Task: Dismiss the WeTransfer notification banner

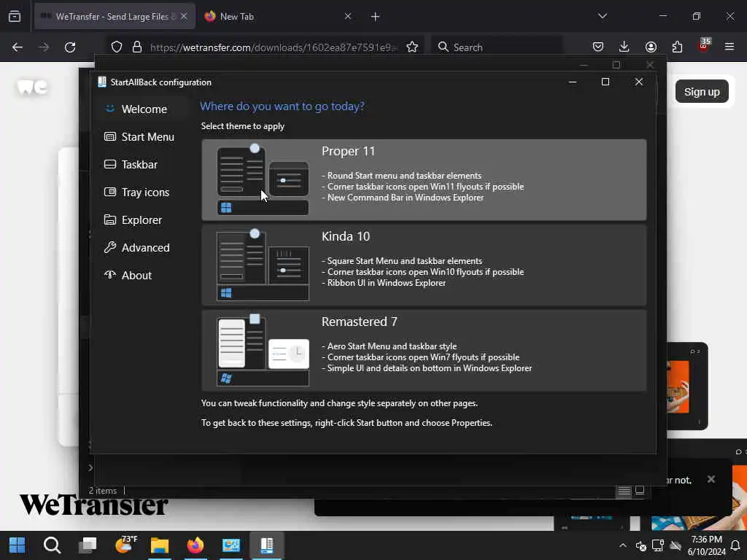Action: tap(711, 479)
